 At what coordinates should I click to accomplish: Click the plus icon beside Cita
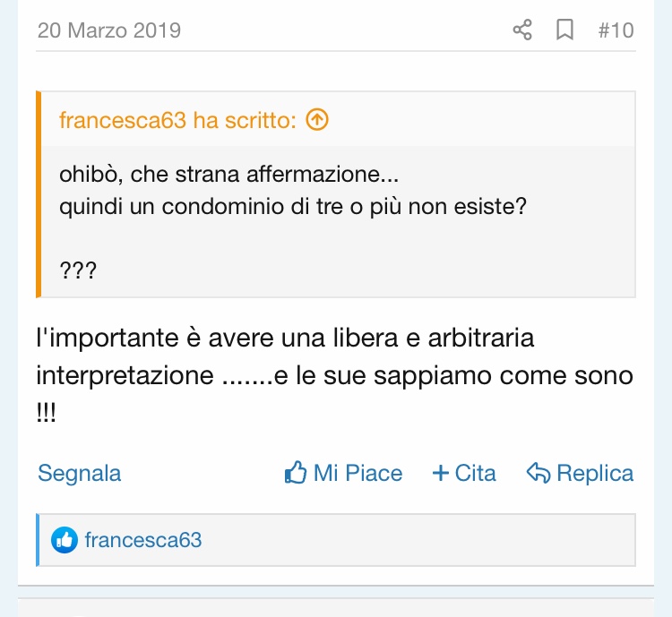pos(441,474)
